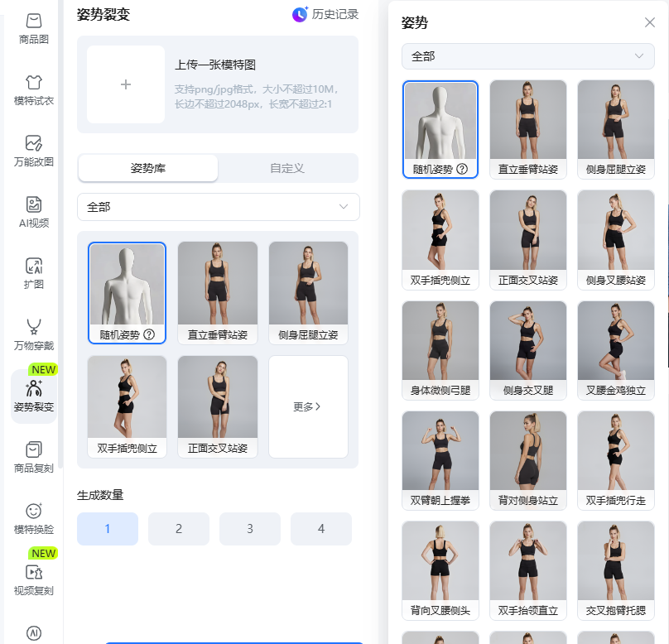Open the 扩图 expand-image tool

click(33, 266)
